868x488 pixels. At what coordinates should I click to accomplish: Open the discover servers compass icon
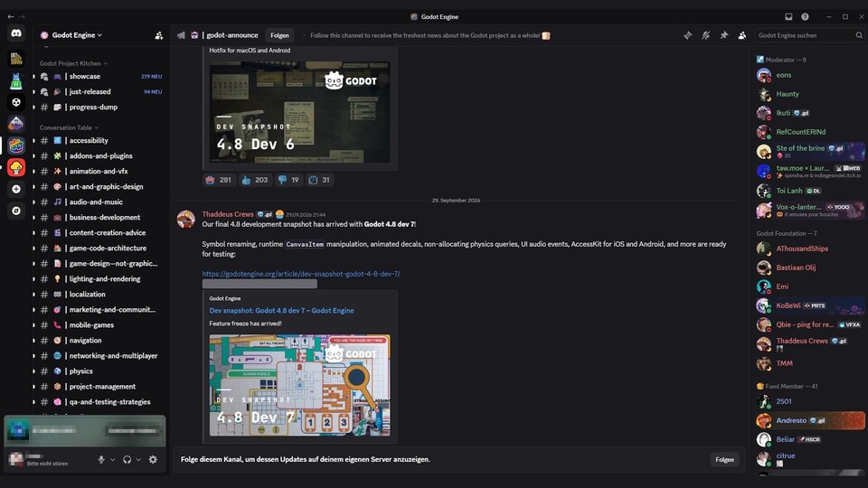pos(16,211)
